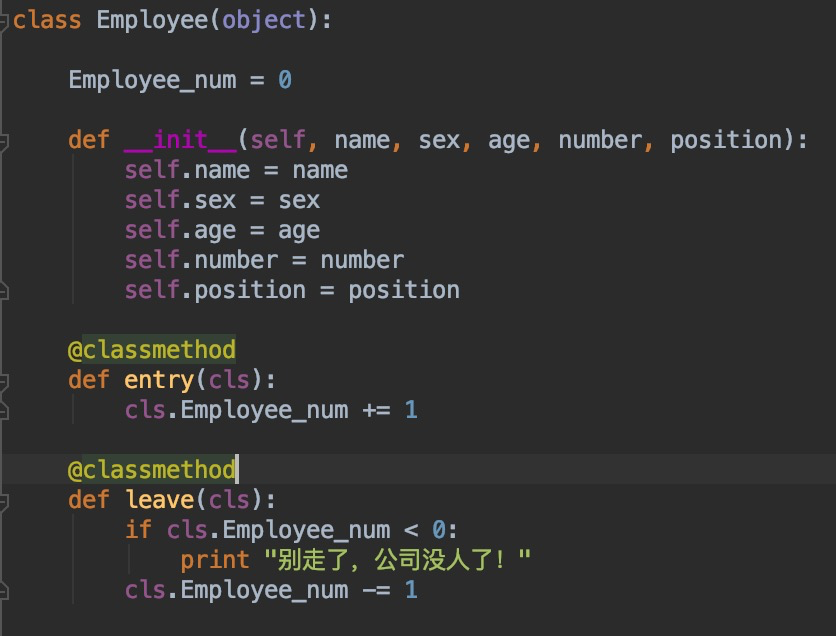Click the 'self.sex = sex' line
This screenshot has height=636, width=836.
(222, 200)
